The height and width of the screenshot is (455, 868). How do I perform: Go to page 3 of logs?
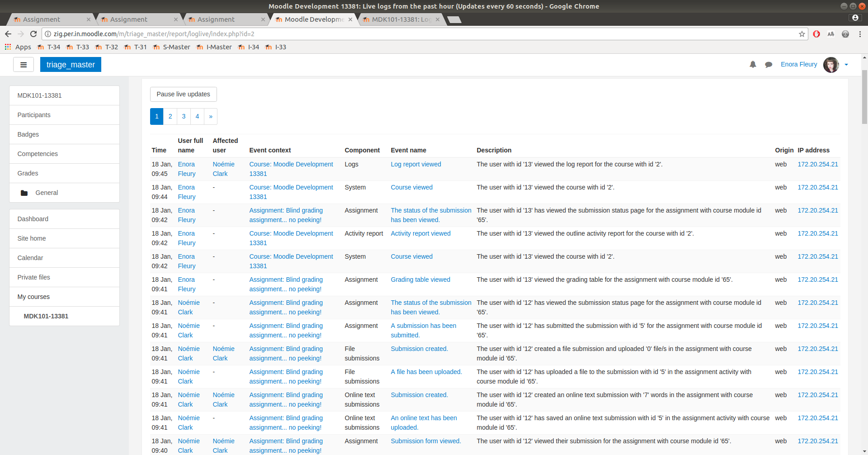[x=184, y=116]
